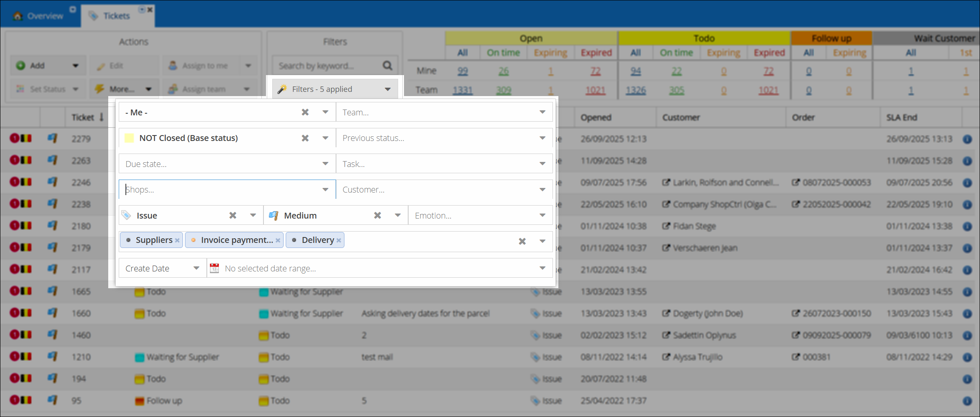Open the Previous status dropdown
980x417 pixels.
tap(542, 138)
